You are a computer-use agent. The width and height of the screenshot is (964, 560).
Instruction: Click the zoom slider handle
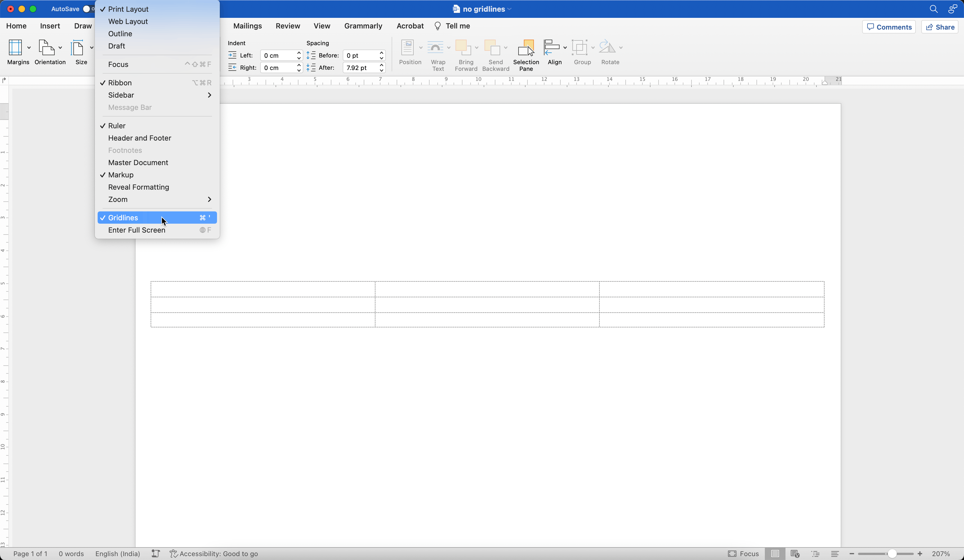pyautogui.click(x=892, y=554)
